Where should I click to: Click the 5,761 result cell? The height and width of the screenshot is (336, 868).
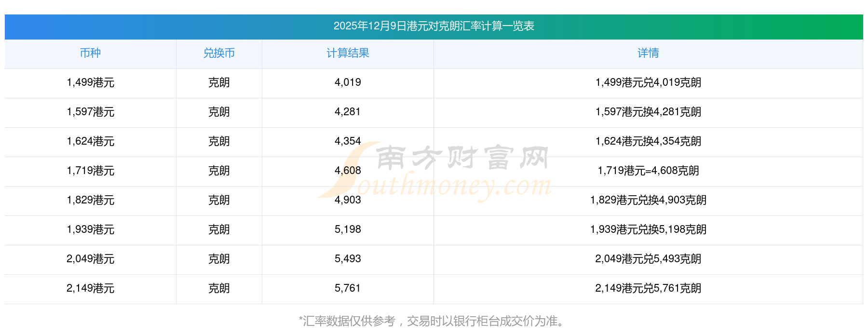[x=348, y=289]
